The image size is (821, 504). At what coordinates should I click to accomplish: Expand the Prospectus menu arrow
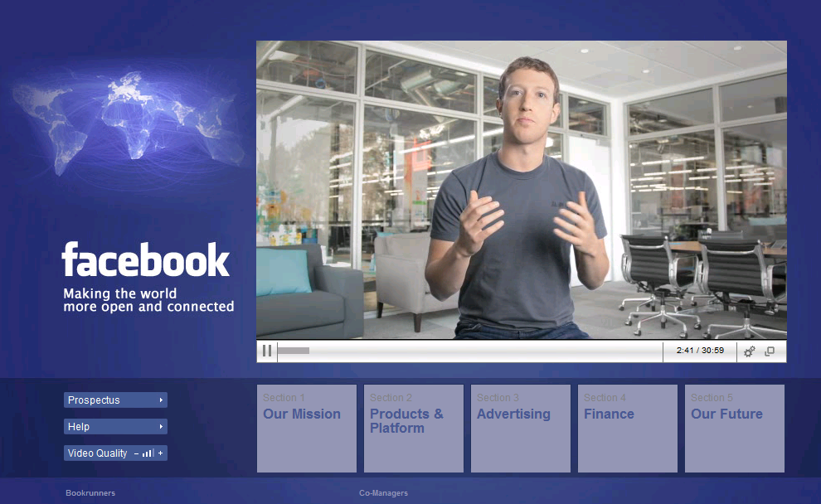[x=161, y=400]
